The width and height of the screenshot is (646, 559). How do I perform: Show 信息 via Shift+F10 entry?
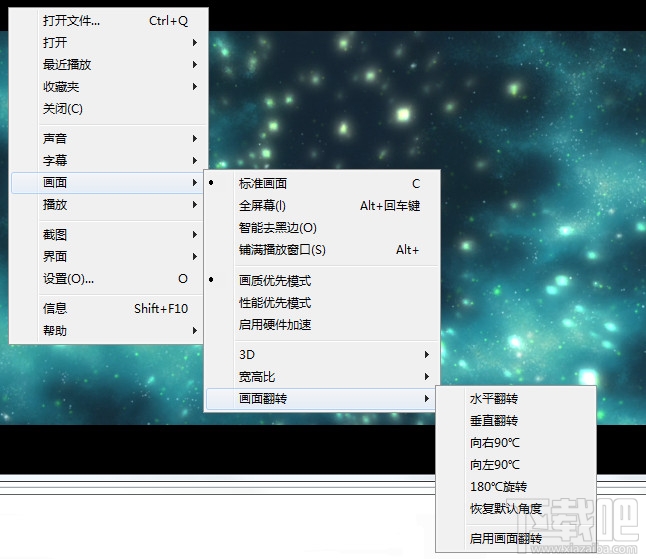[x=108, y=309]
